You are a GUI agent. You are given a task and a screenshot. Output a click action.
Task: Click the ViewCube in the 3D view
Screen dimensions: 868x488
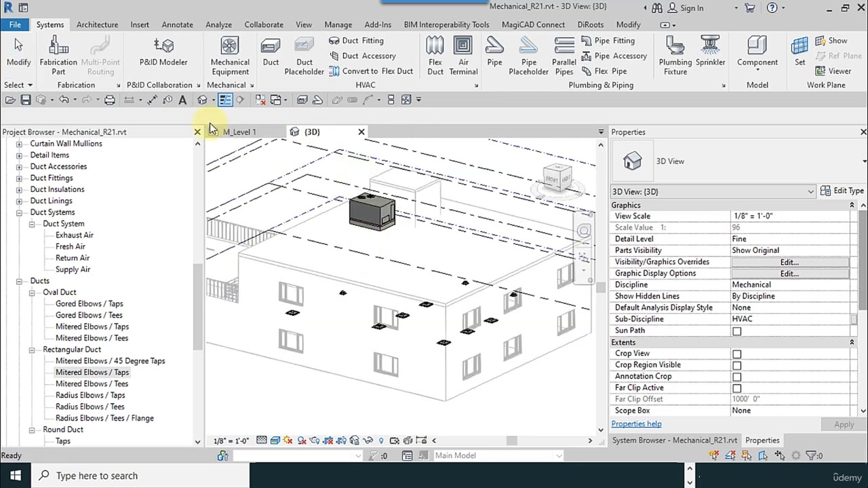tap(557, 178)
